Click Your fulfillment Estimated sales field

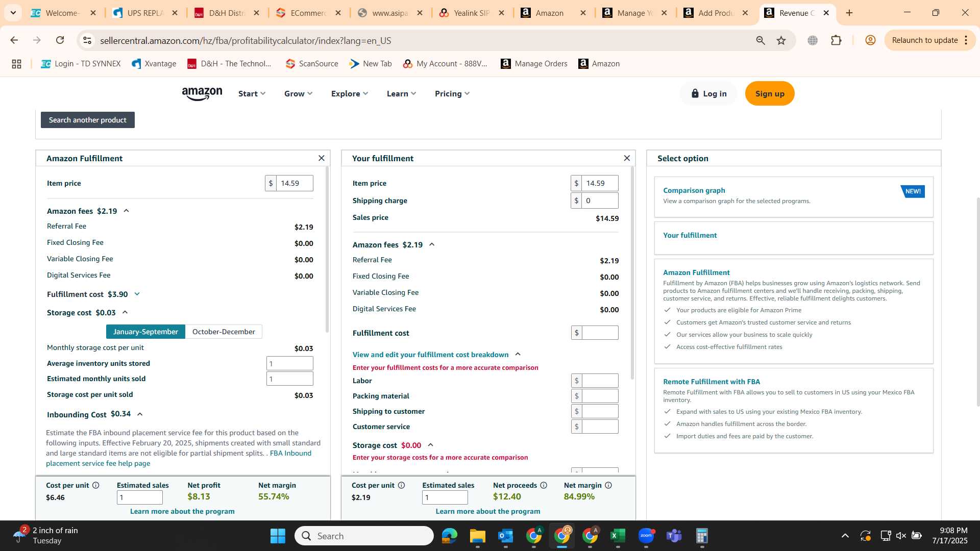(x=445, y=497)
